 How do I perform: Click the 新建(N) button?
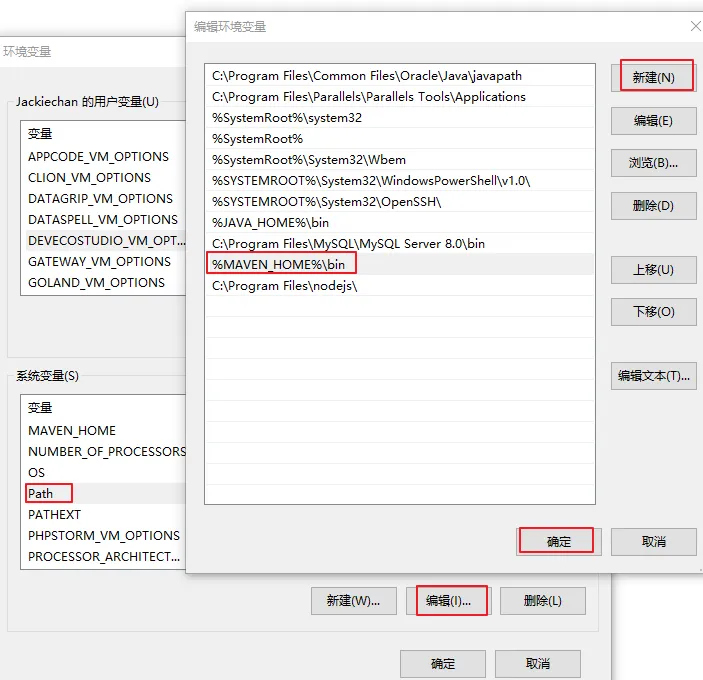654,78
